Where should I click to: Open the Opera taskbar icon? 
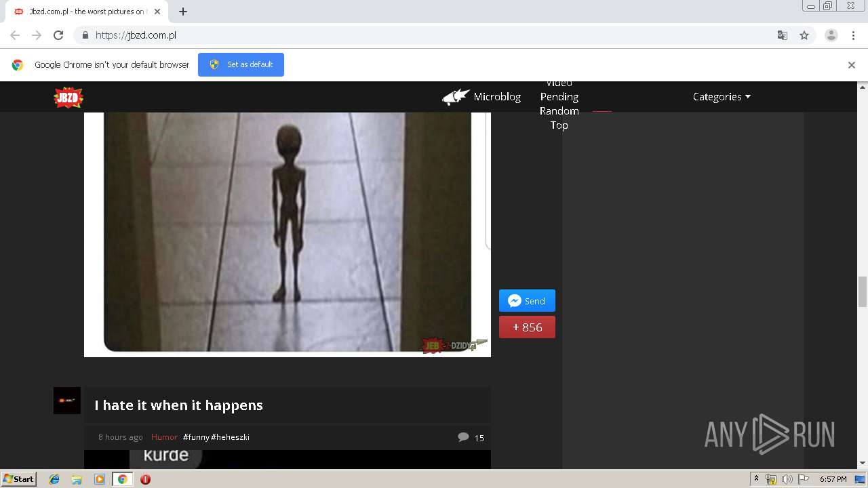pos(145,479)
